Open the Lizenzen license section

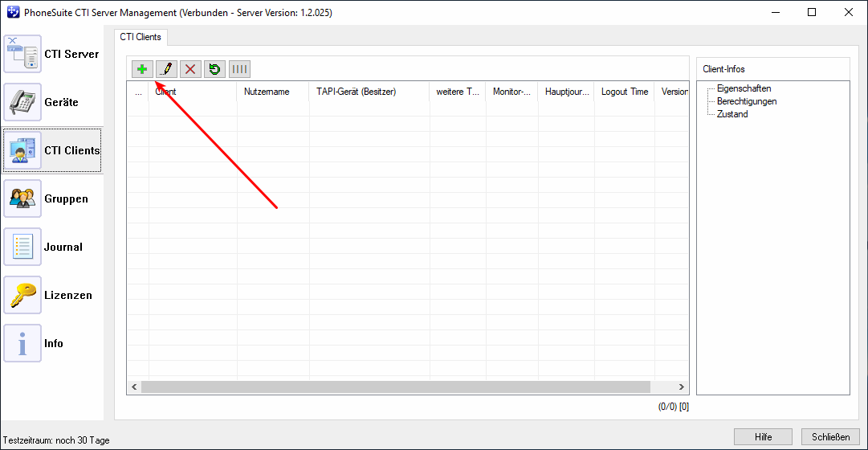click(52, 295)
